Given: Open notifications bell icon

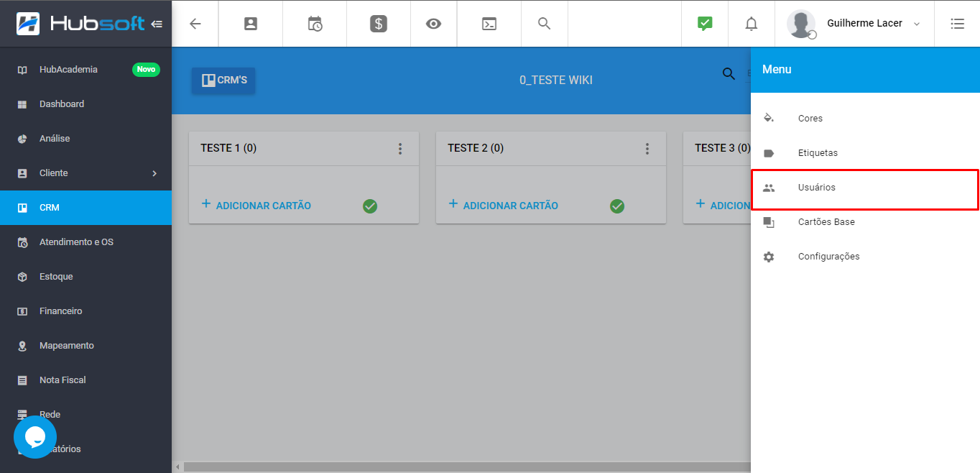Looking at the screenshot, I should point(751,24).
